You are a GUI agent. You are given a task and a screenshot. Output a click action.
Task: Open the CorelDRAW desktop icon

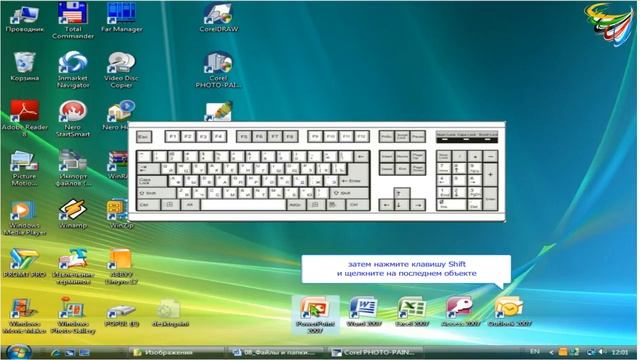click(218, 18)
